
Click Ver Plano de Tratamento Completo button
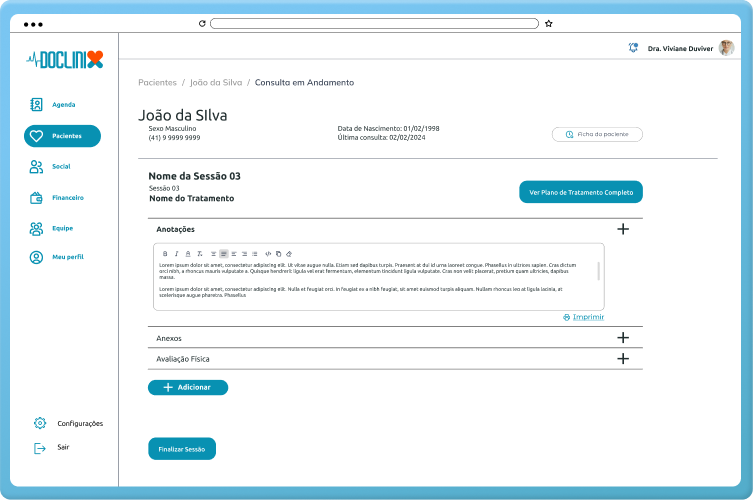click(x=580, y=192)
